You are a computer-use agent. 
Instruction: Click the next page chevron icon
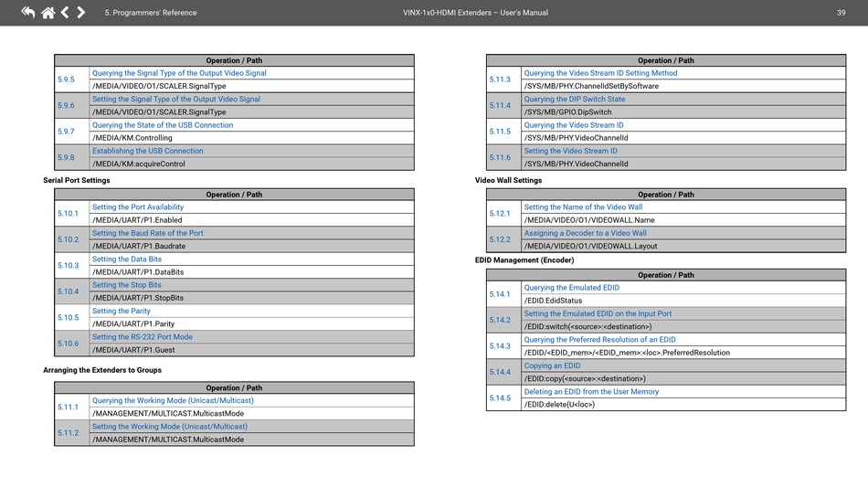80,12
